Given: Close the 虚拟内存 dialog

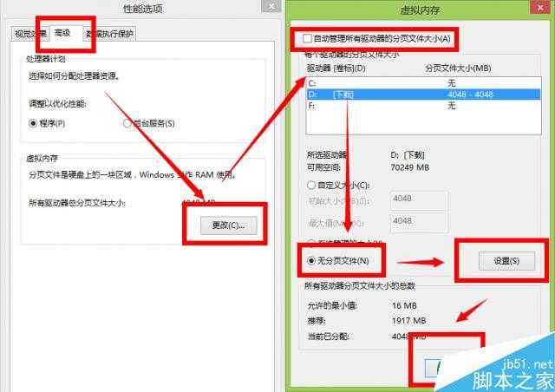Looking at the screenshot, I should (540, 7).
